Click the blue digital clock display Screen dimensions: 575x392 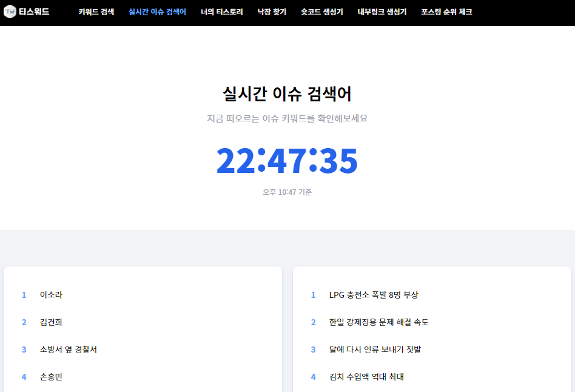tap(287, 160)
